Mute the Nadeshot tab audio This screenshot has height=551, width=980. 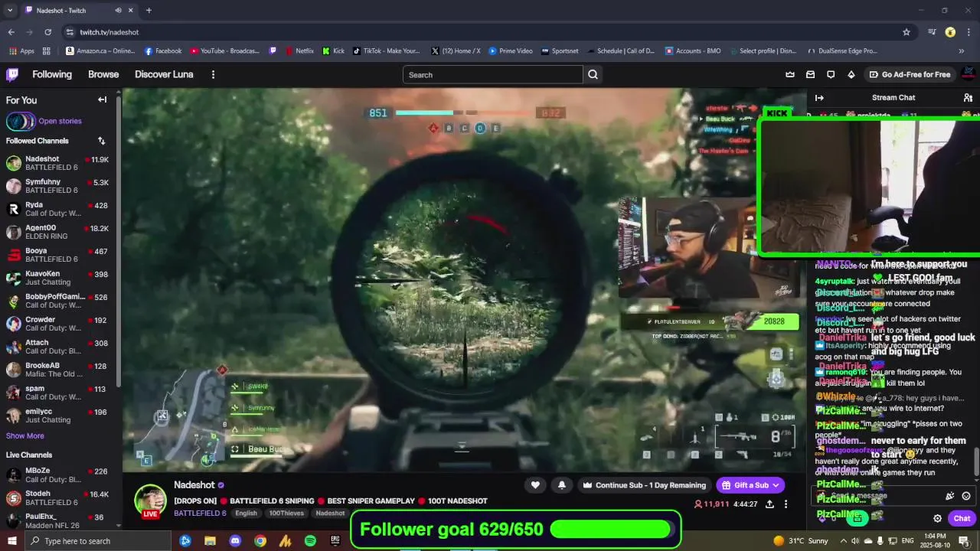click(118, 11)
